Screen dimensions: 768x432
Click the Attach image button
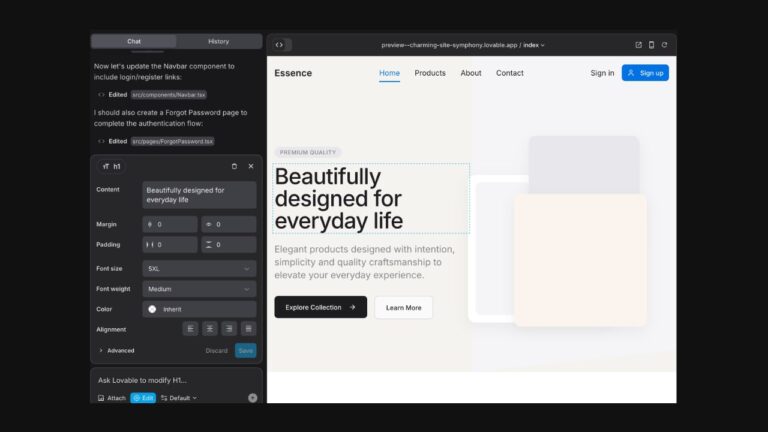[x=112, y=398]
